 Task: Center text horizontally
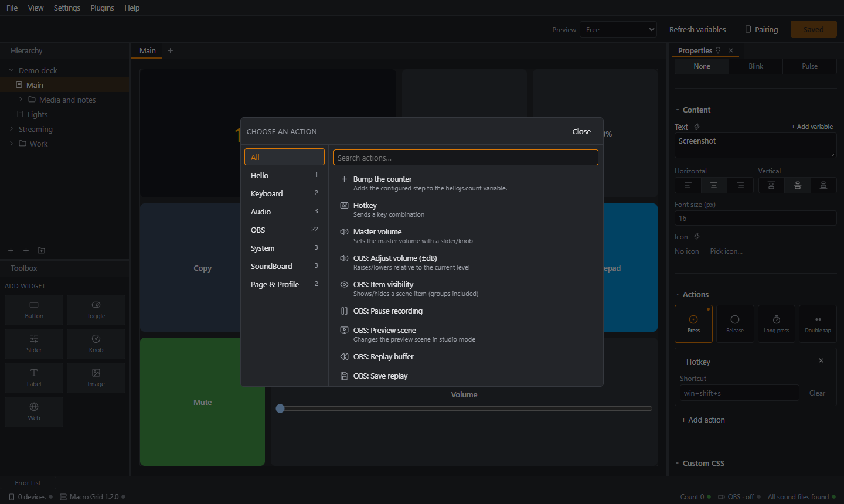(x=714, y=185)
